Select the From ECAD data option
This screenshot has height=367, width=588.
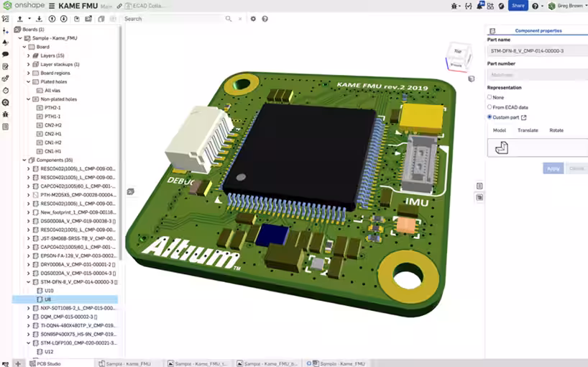click(x=490, y=107)
